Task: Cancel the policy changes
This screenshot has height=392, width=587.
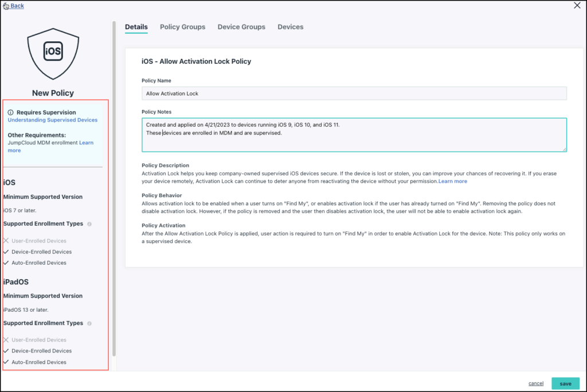Action: [x=535, y=383]
